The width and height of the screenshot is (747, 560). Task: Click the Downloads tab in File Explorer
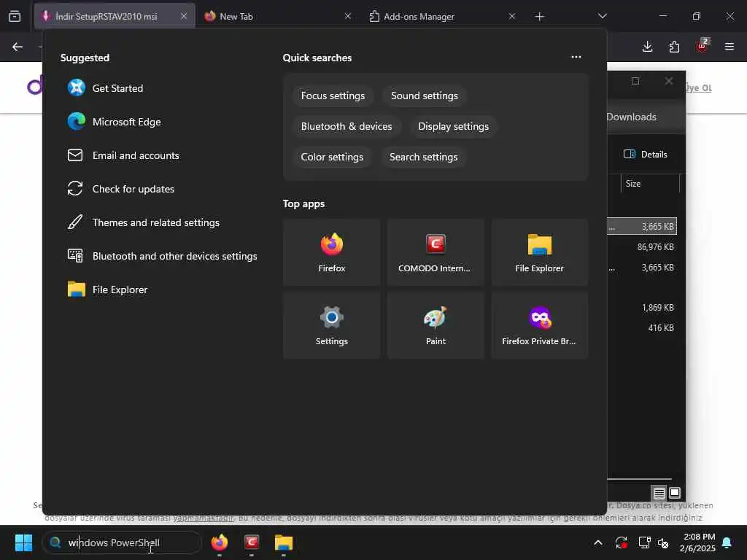pos(631,117)
